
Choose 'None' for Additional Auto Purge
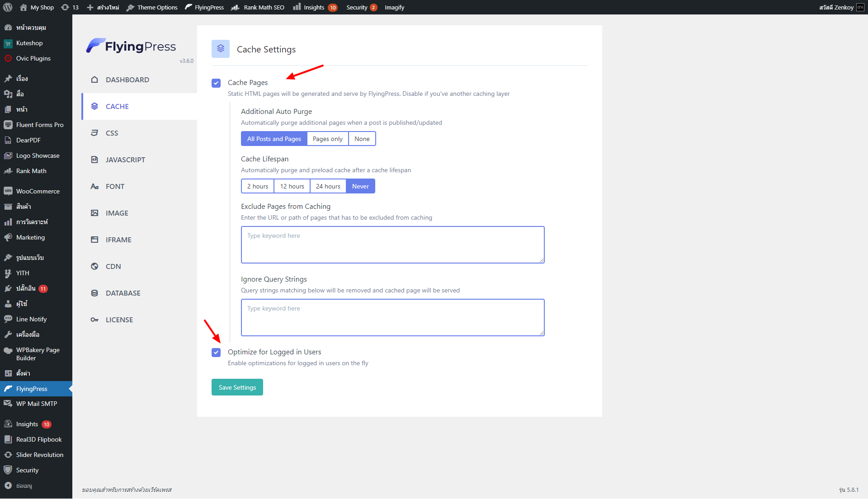362,139
